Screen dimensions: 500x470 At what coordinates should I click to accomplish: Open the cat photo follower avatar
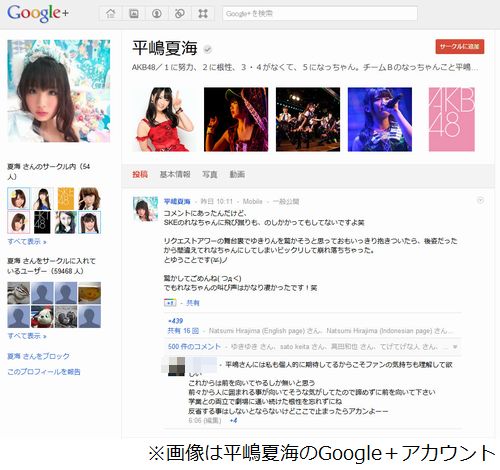coord(19,293)
